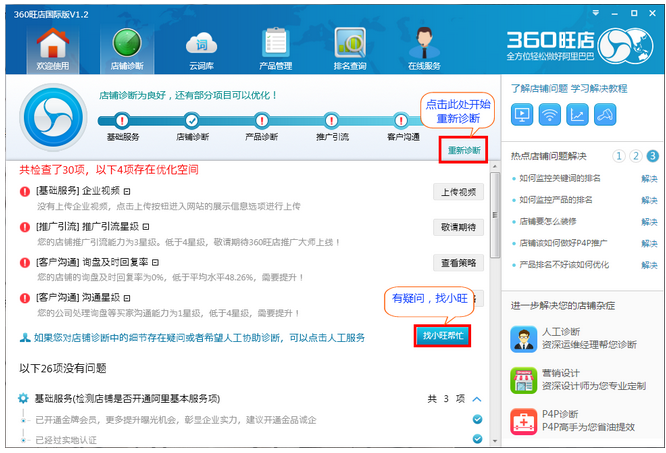The width and height of the screenshot is (666, 453).
Task: Switch to the 店铺诊断 tab
Action: point(127,49)
